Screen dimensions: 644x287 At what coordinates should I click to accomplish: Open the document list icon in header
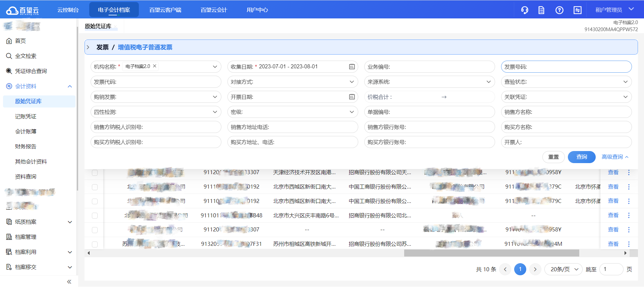541,10
